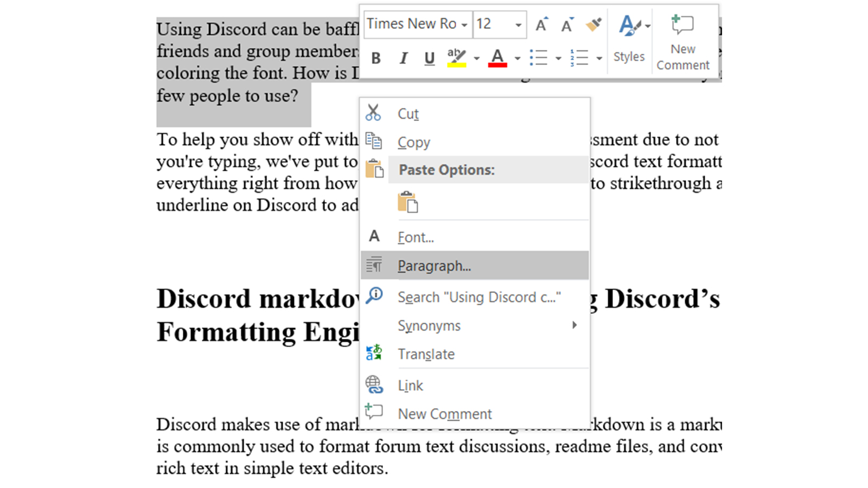This screenshot has width=868, height=488.
Task: Select Copy in the context menu
Action: click(x=413, y=142)
